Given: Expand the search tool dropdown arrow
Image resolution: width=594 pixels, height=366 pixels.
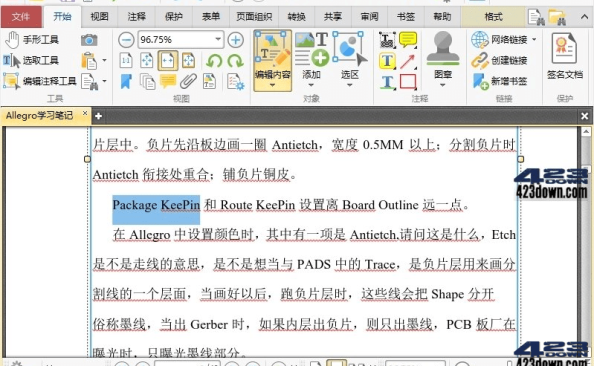Looking at the screenshot, I should pos(105,81).
